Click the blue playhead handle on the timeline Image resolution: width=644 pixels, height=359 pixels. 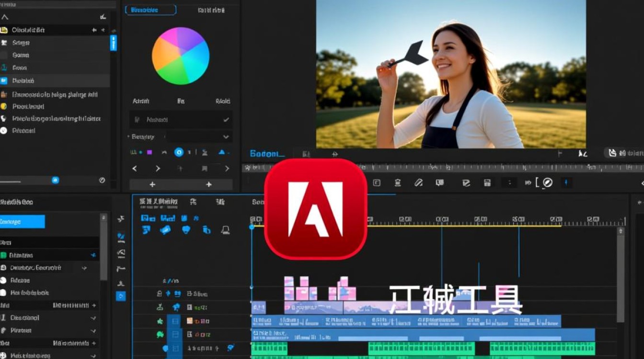click(x=252, y=226)
